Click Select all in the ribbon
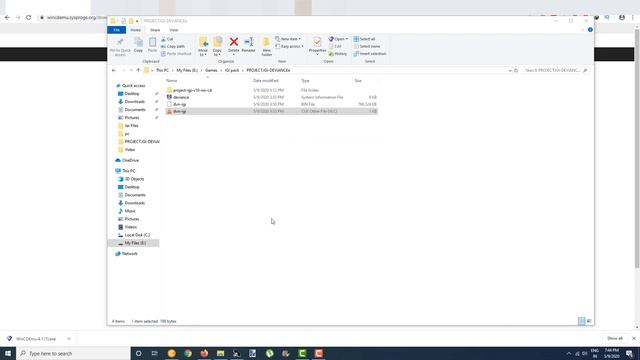Screen dimensions: 640x360 tap(364, 39)
